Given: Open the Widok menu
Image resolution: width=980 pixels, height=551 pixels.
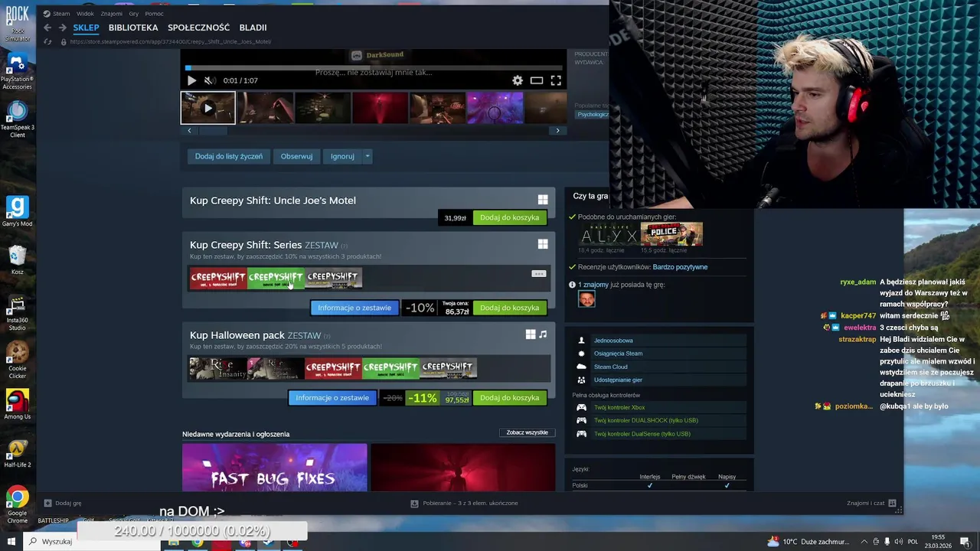Looking at the screenshot, I should (85, 13).
